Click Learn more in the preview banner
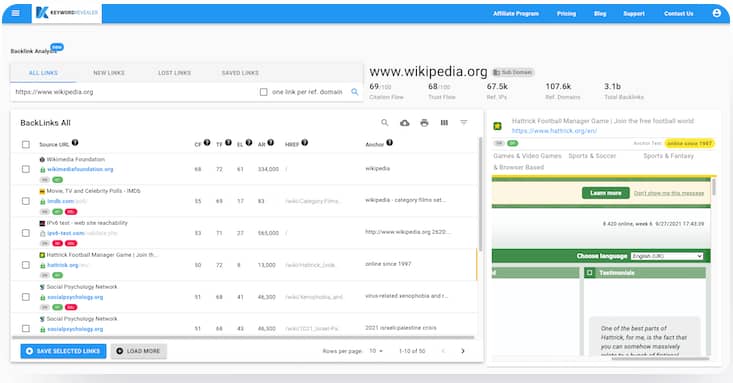This screenshot has width=733, height=383. pyautogui.click(x=605, y=193)
